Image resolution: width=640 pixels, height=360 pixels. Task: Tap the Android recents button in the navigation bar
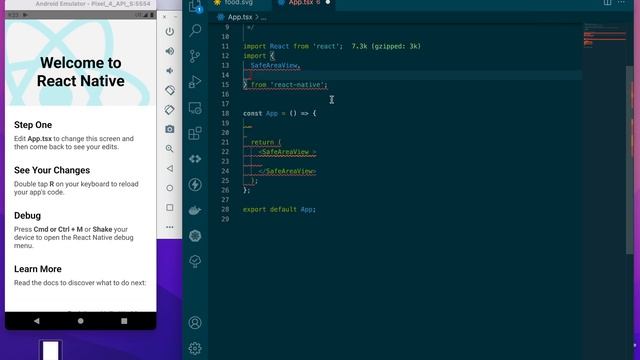coord(124,321)
